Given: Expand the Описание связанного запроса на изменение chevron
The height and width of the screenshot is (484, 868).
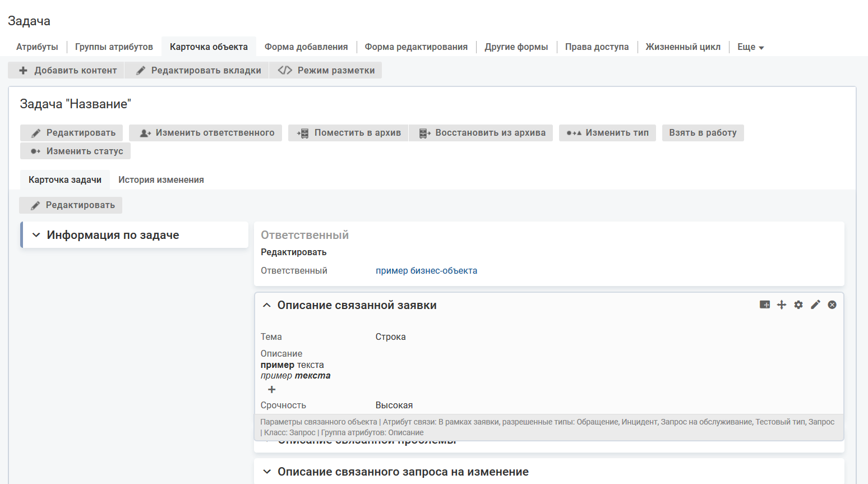Looking at the screenshot, I should [267, 472].
